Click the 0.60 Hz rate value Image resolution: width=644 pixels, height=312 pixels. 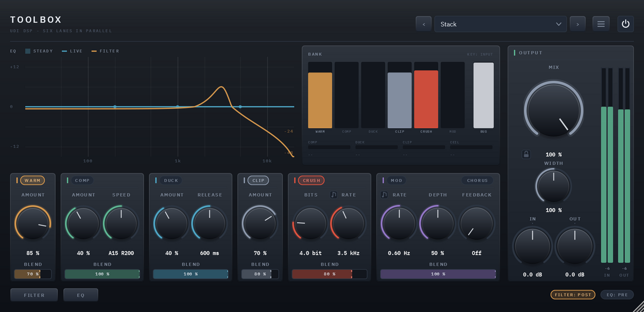coord(399,253)
